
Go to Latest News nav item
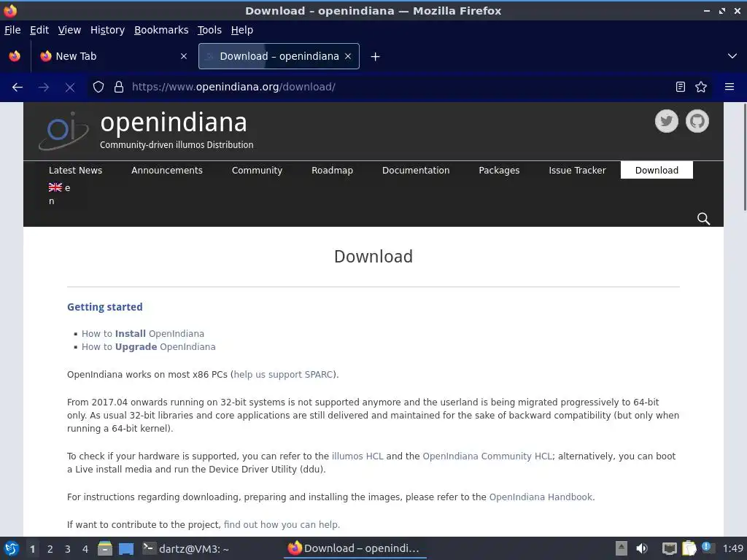click(75, 170)
